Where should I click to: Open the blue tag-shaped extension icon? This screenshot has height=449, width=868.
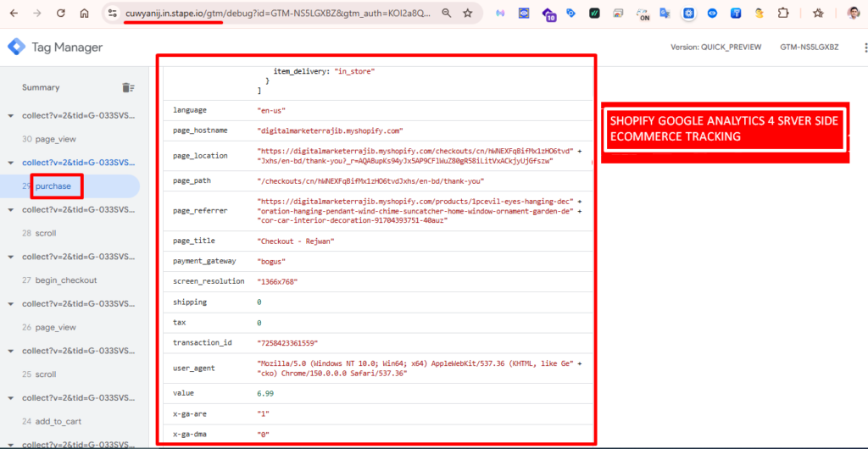point(570,14)
